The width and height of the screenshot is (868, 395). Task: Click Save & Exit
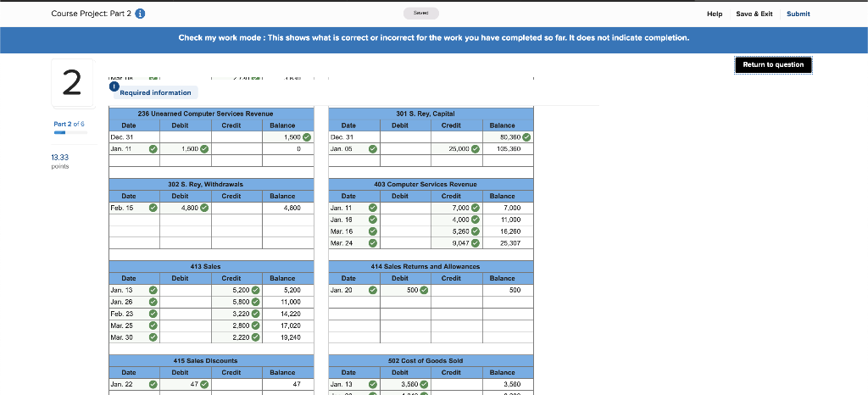click(x=754, y=14)
